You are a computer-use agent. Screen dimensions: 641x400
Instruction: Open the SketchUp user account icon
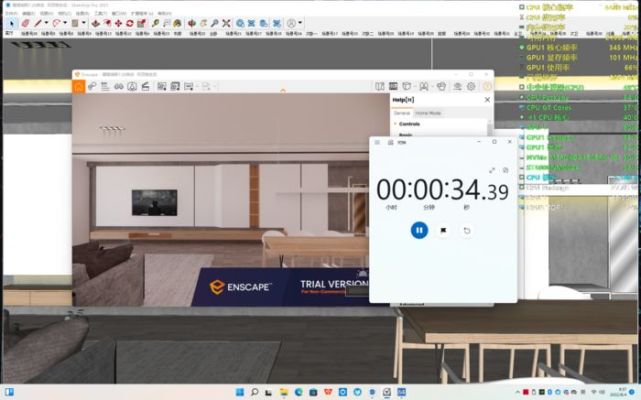coord(291,23)
